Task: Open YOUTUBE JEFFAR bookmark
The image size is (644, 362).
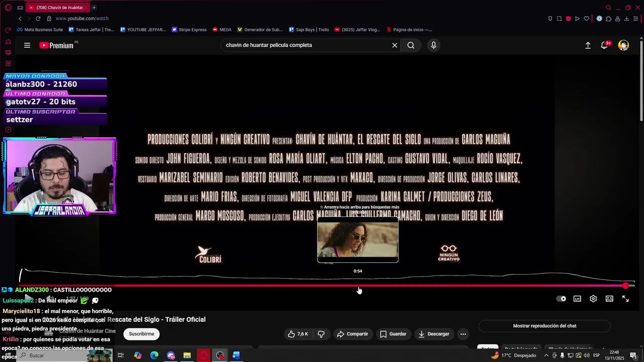Action: [x=143, y=30]
